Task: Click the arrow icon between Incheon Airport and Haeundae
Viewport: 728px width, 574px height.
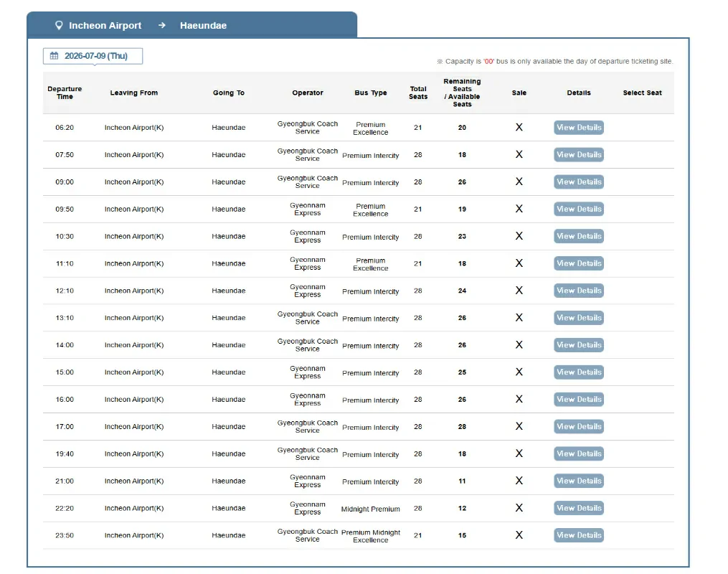Action: point(162,25)
